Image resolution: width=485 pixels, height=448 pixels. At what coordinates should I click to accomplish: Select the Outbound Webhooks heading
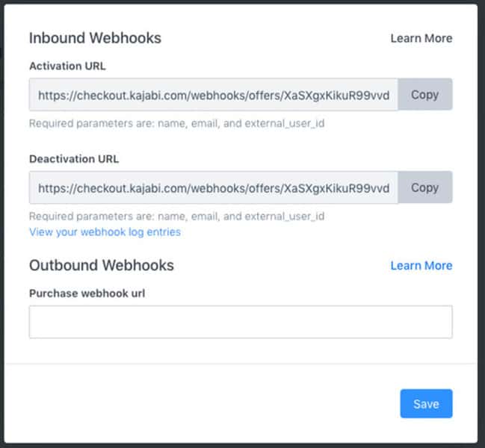(102, 265)
